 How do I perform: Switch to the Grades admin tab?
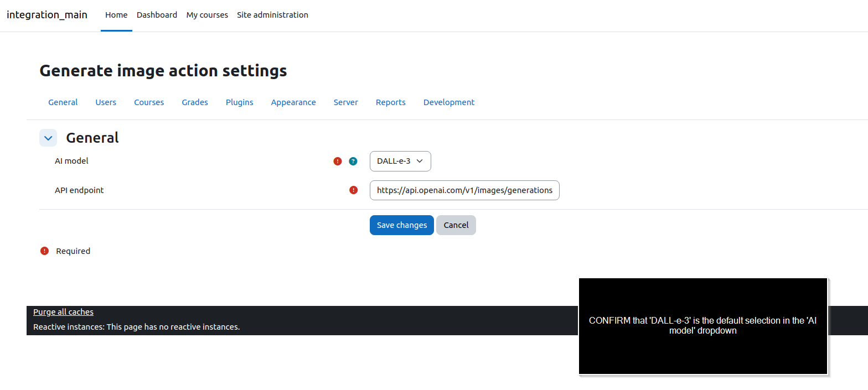[x=195, y=102]
